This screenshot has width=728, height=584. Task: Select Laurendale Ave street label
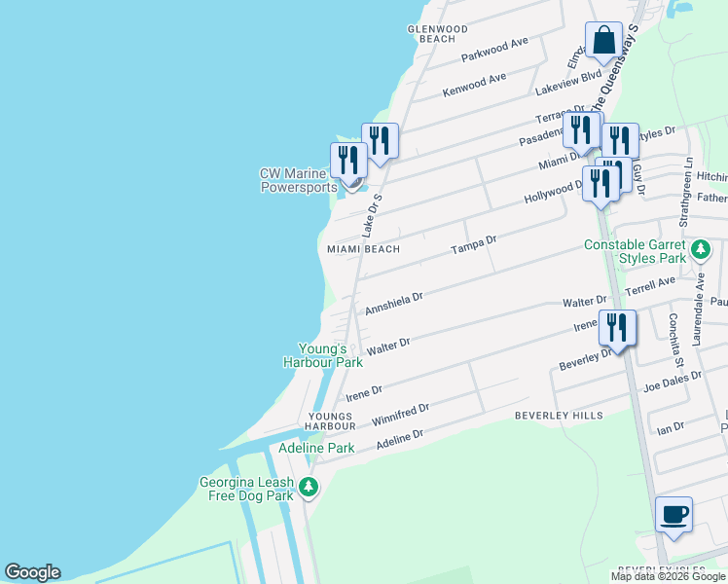698,310
